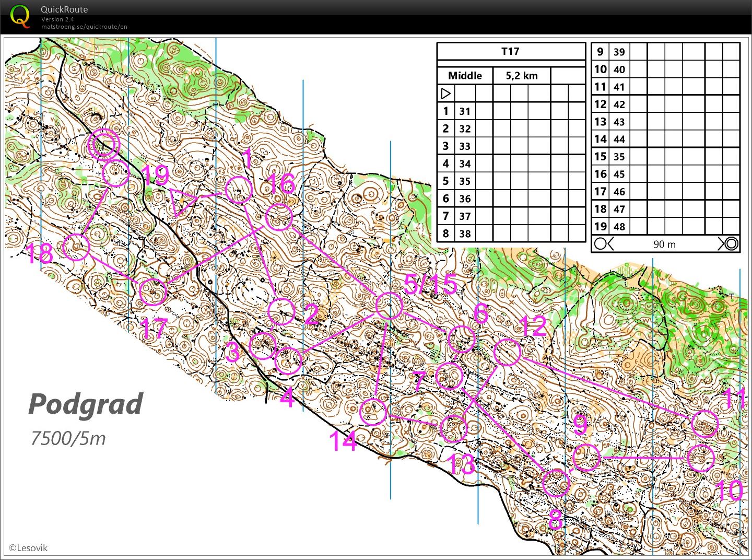Select the shared 5/15 control circle
The image size is (752, 560).
[x=389, y=306]
